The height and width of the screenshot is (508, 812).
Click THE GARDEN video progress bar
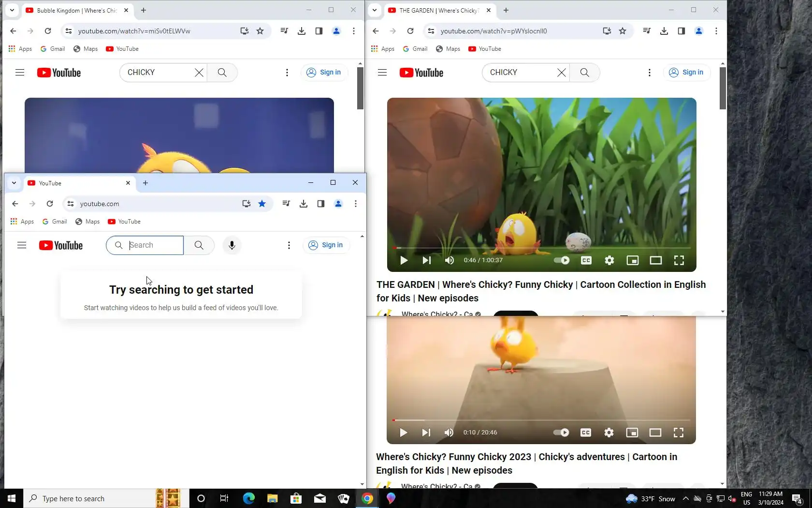click(541, 248)
